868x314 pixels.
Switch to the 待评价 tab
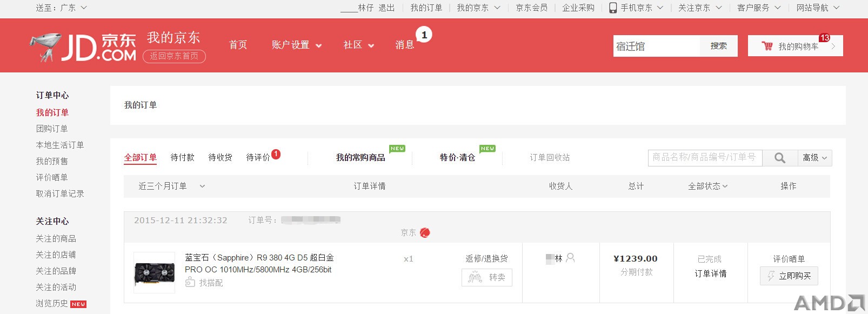coord(258,158)
